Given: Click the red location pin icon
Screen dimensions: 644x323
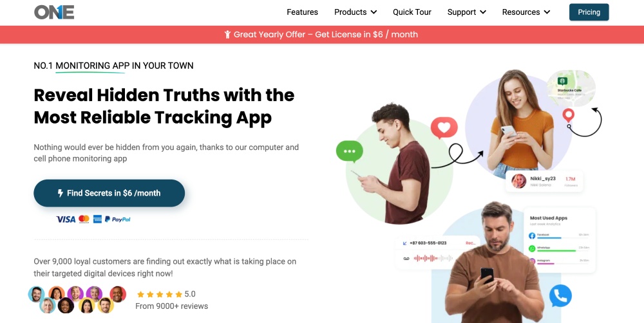Looking at the screenshot, I should (568, 116).
